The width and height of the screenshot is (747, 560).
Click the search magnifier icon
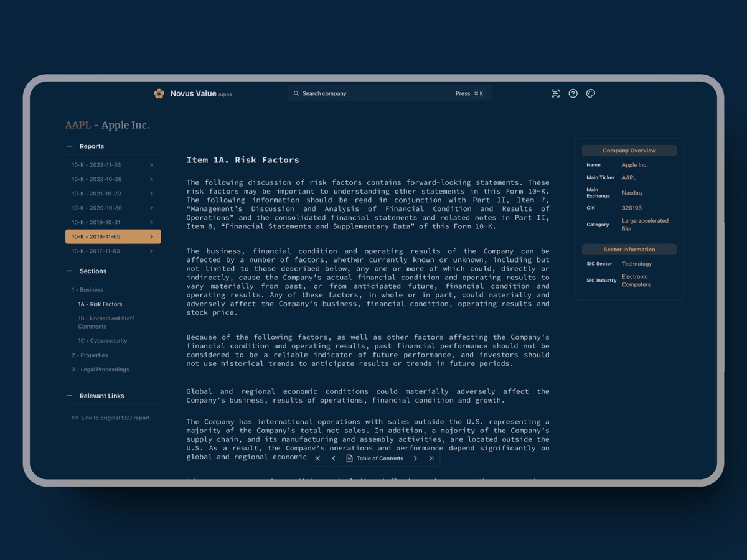tap(296, 93)
